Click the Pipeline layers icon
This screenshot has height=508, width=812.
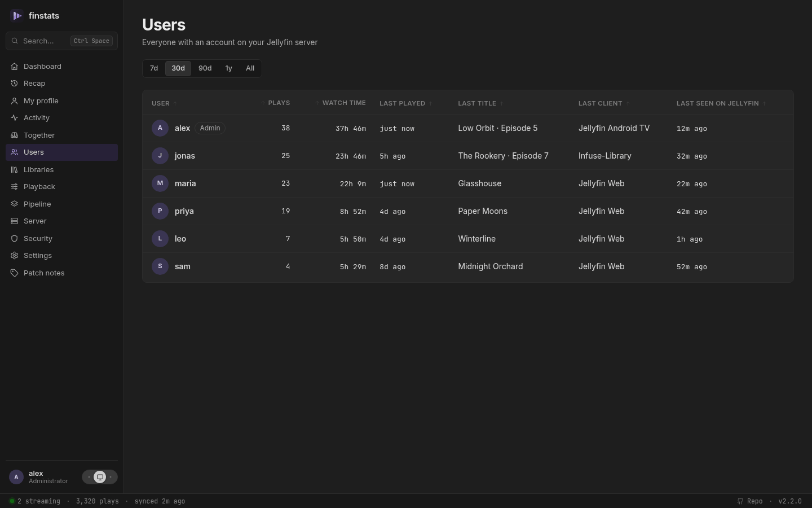(x=14, y=204)
